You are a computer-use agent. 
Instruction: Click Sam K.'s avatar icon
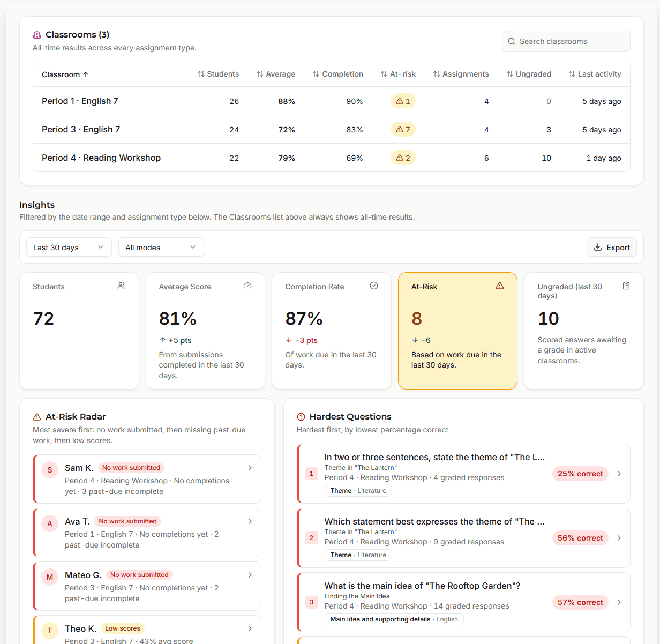tap(50, 470)
